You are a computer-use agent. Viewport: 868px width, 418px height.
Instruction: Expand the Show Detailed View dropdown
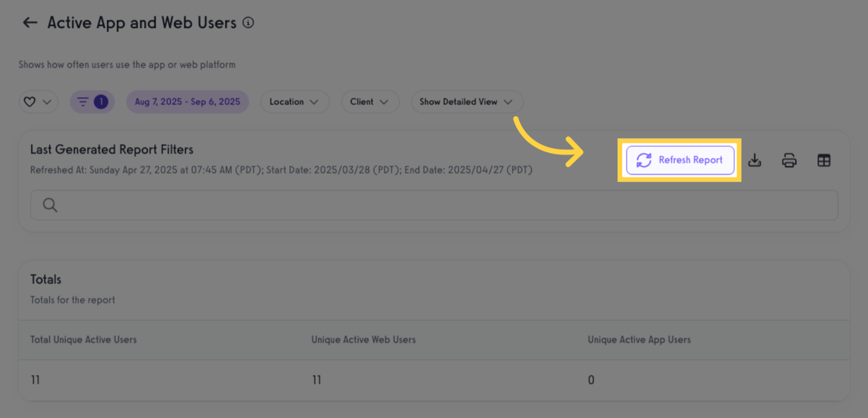(x=466, y=102)
